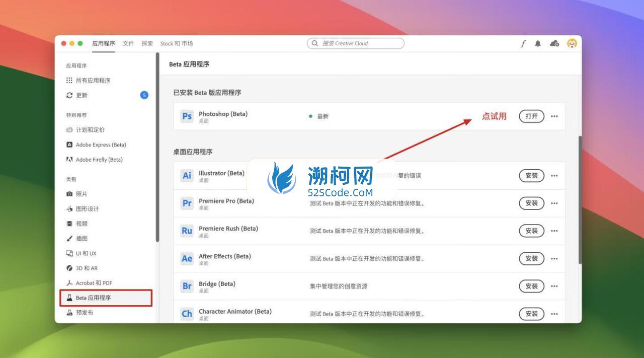The image size is (644, 358).
Task: Click the sidebar vertical scrollbar
Action: tap(157, 147)
